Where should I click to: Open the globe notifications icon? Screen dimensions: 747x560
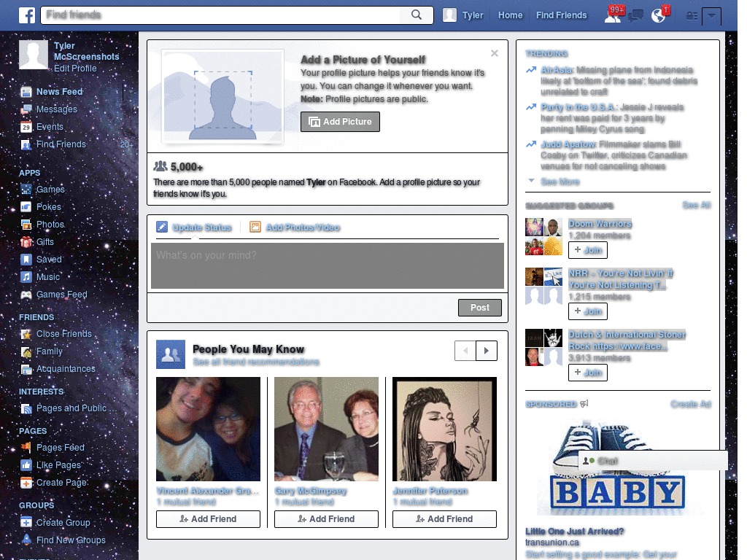tap(659, 16)
